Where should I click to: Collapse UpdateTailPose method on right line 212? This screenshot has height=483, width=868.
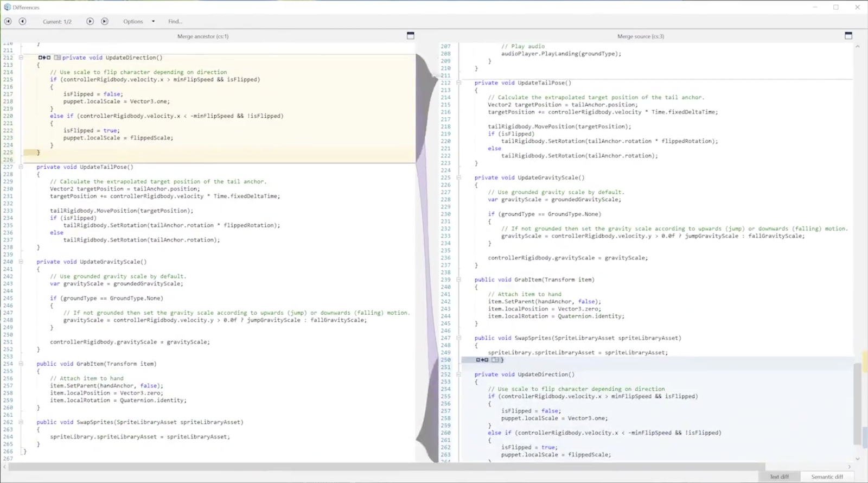(x=458, y=83)
